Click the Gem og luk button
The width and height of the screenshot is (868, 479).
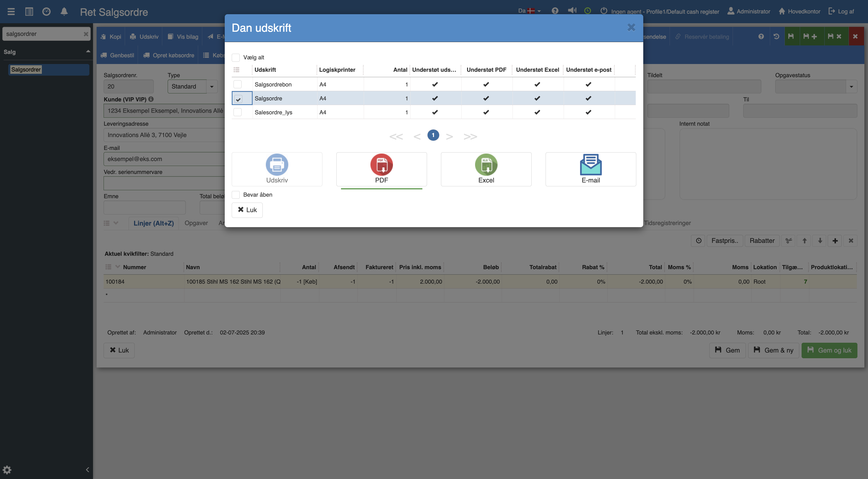click(x=829, y=350)
